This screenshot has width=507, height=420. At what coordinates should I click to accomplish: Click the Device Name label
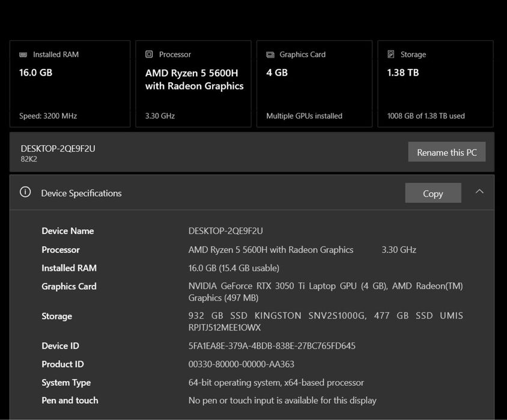coord(67,231)
